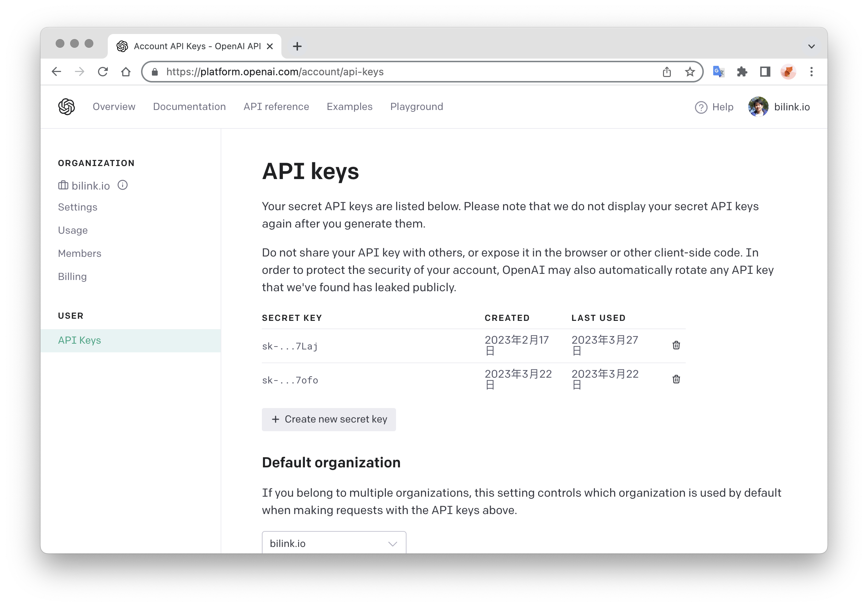Click the share icon in address bar
868x607 pixels.
click(667, 72)
